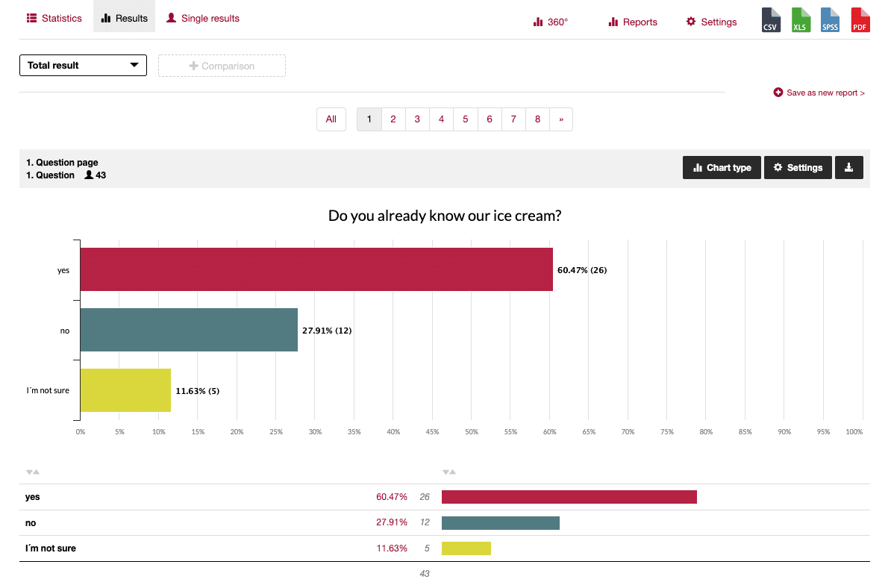The image size is (891, 588).
Task: Open Save as new report link
Action: tap(819, 93)
